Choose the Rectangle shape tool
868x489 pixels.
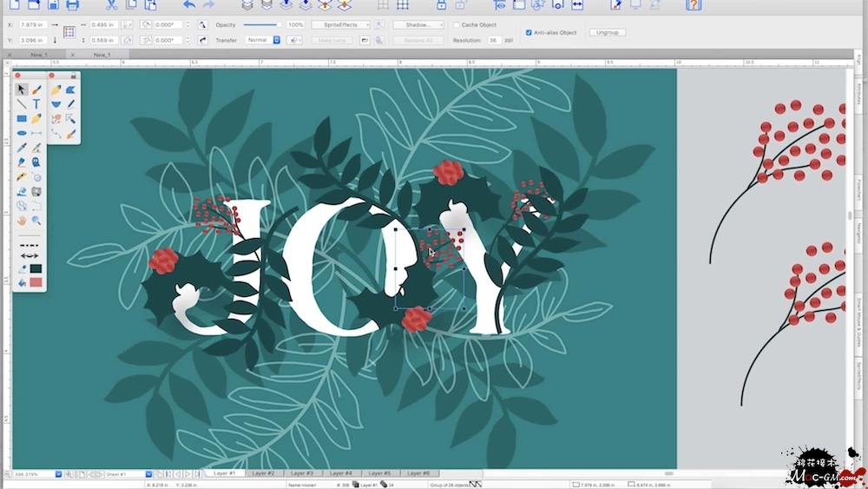point(22,119)
